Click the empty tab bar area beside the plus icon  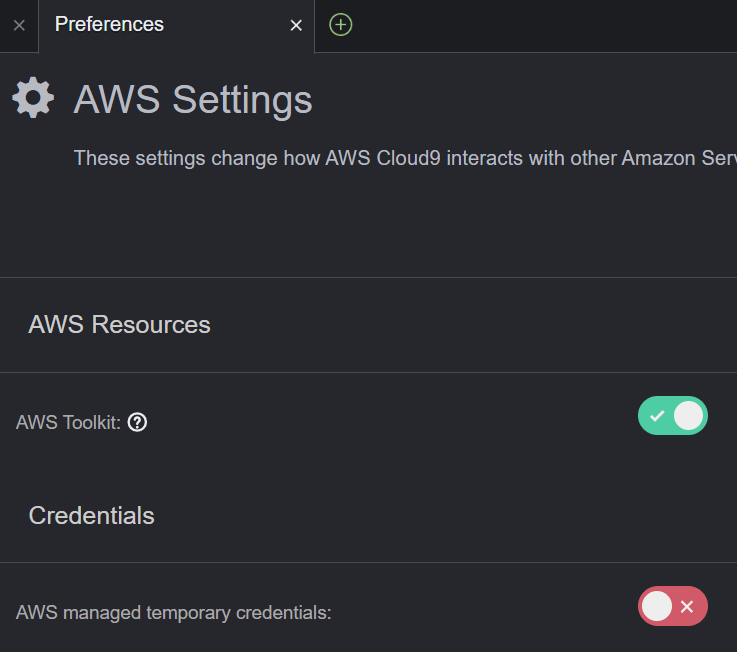coord(545,26)
